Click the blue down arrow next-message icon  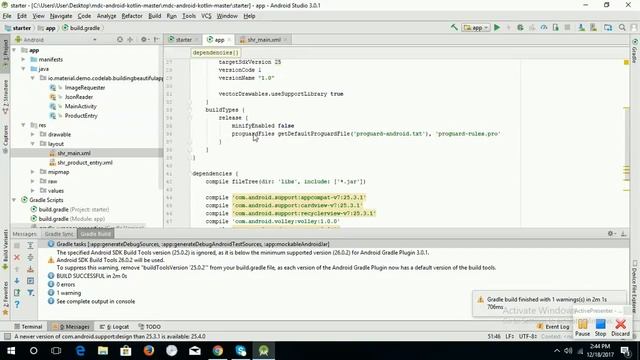click(x=17, y=281)
